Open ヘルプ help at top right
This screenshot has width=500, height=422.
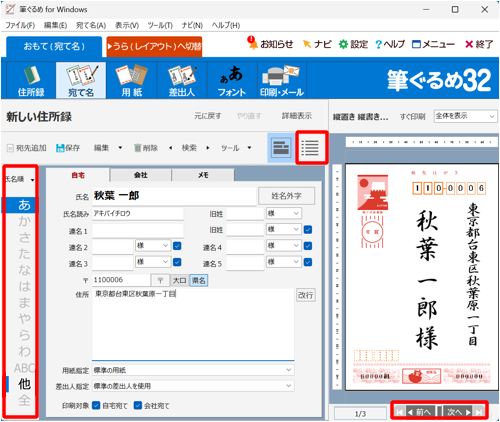point(390,44)
